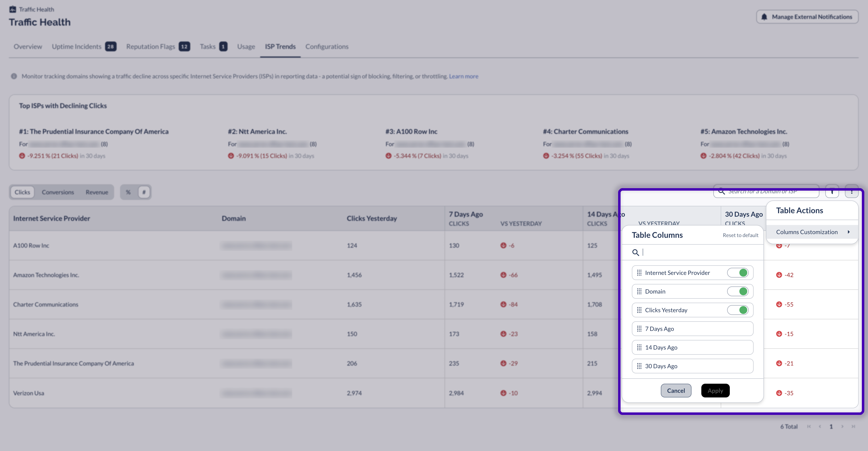Click the 7 Days Ago column row

pyautogui.click(x=692, y=329)
